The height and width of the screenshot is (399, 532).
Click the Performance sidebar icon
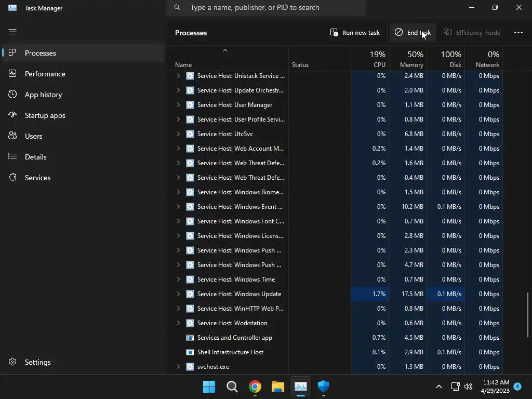coord(12,74)
